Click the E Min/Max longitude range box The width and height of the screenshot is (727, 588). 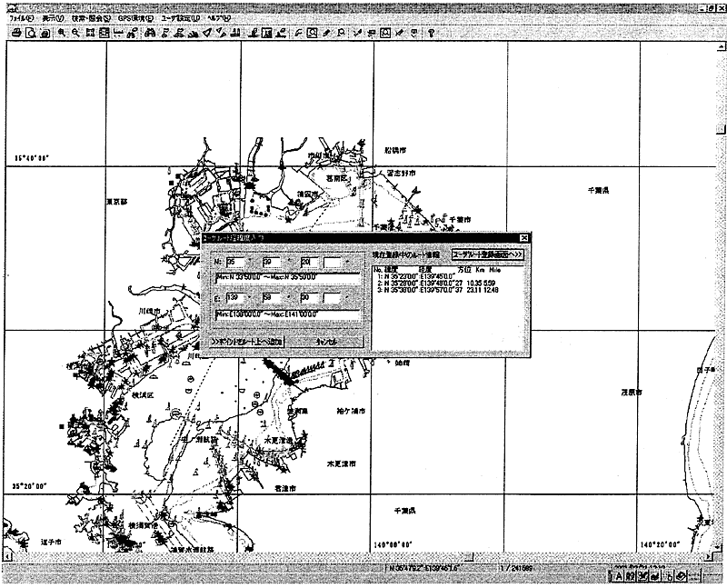[288, 315]
